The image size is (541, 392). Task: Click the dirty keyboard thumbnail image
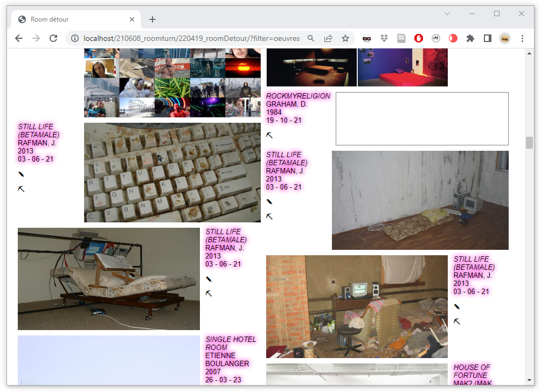(x=172, y=172)
